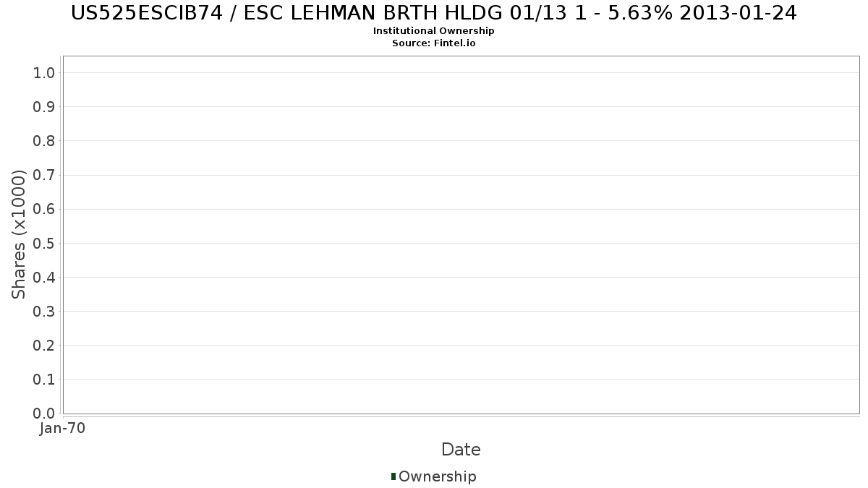Click the Institutional Ownership subtitle

point(434,31)
